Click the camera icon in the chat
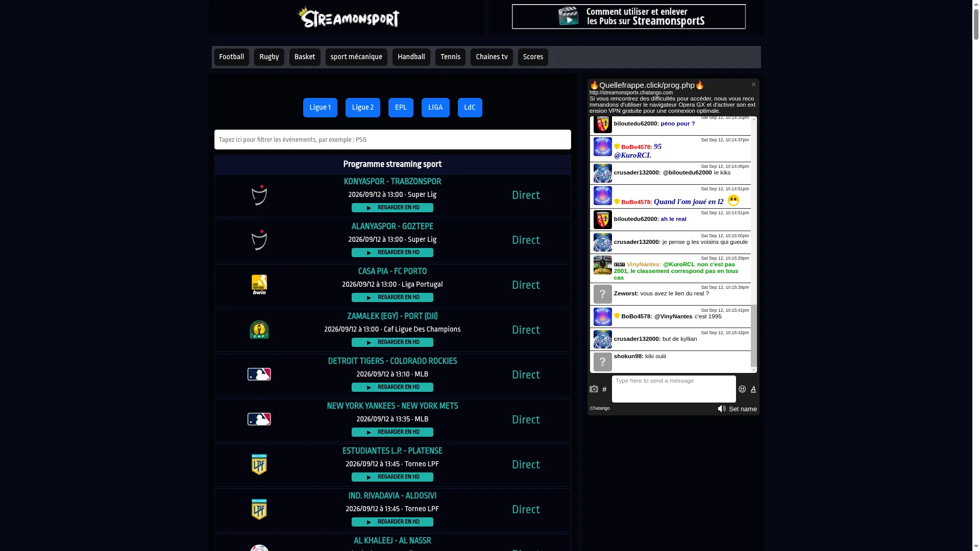This screenshot has width=980, height=551. [x=594, y=389]
